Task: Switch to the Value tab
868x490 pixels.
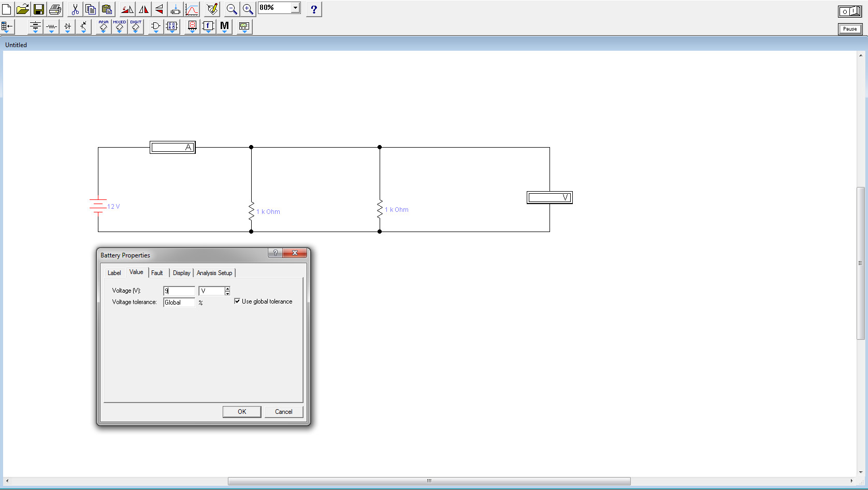Action: [x=136, y=272]
